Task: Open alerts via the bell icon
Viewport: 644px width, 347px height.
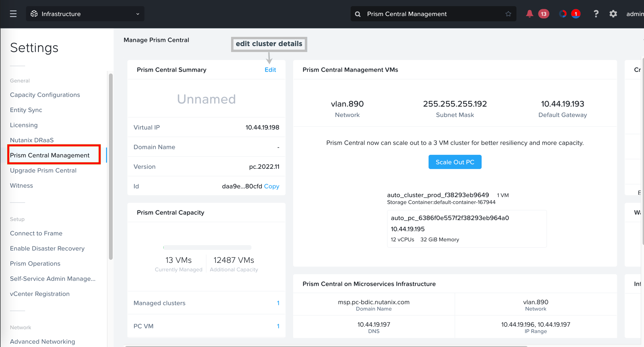Action: [529, 14]
